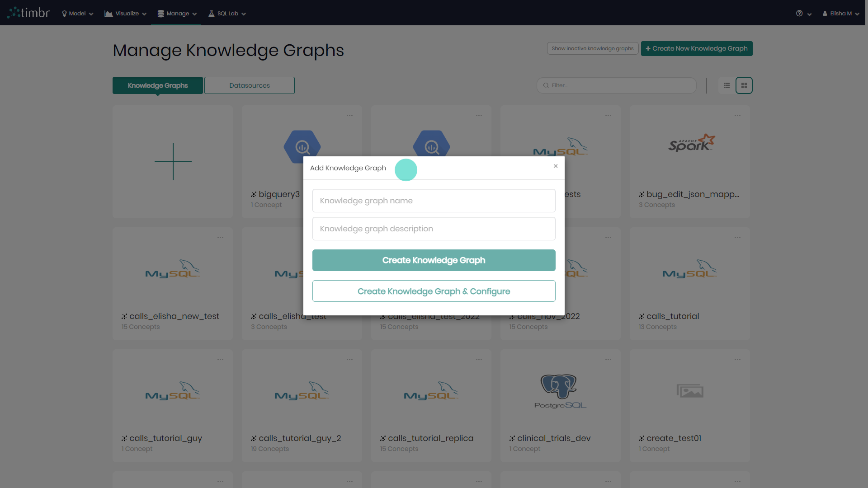Open the Elisha M user dropdown

(x=841, y=14)
